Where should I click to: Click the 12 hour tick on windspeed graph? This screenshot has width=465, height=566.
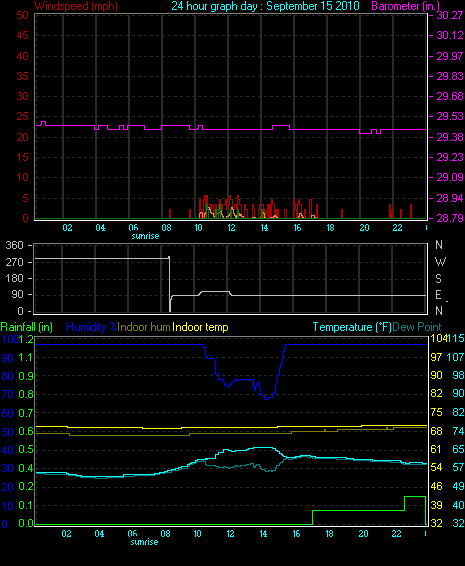click(x=231, y=228)
